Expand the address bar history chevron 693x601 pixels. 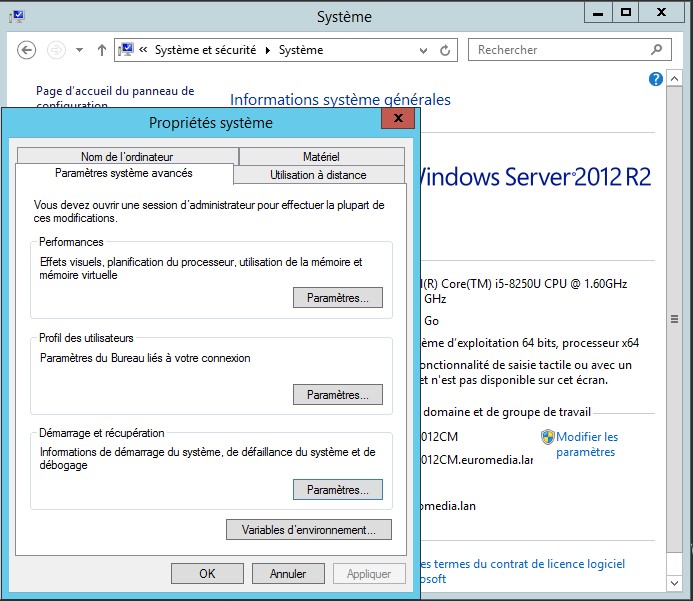[423, 50]
